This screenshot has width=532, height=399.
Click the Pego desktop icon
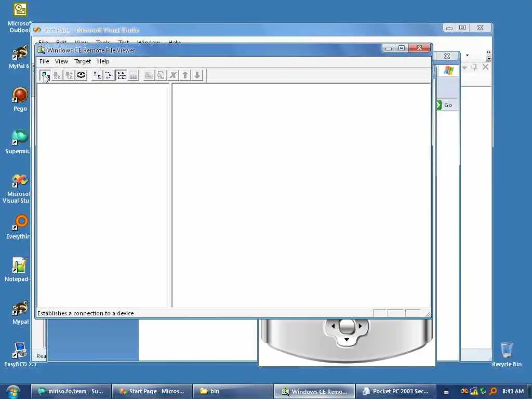[20, 99]
